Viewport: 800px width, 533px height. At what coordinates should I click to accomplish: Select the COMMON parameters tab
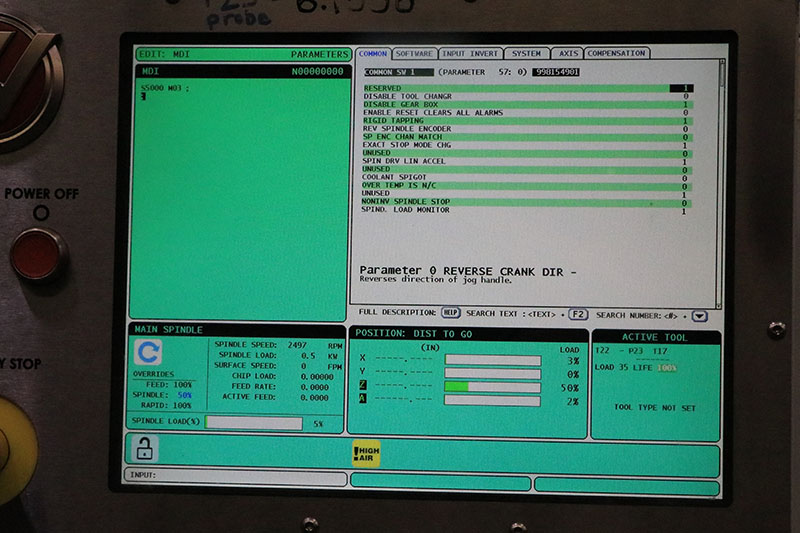pos(372,54)
